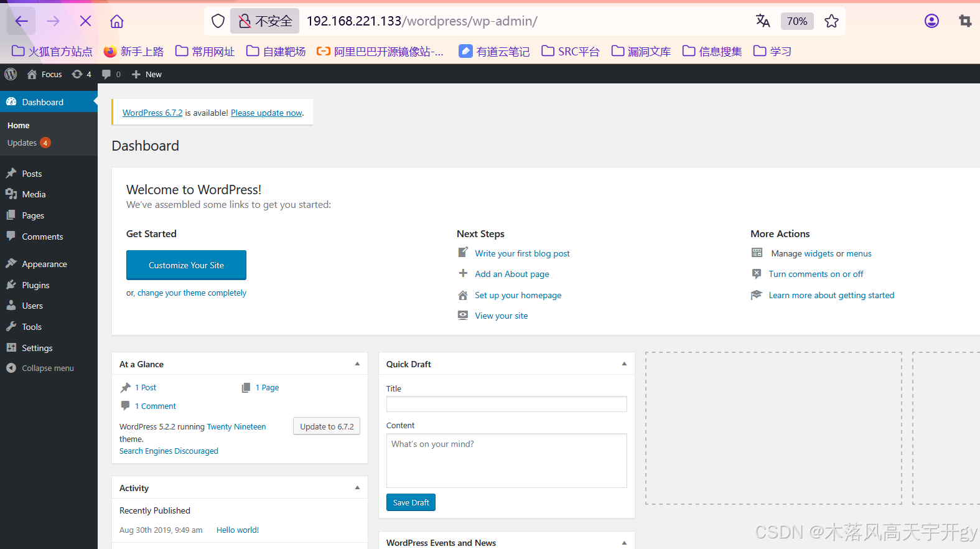Image resolution: width=980 pixels, height=549 pixels.
Task: Click Learn more about getting started
Action: [x=831, y=295]
